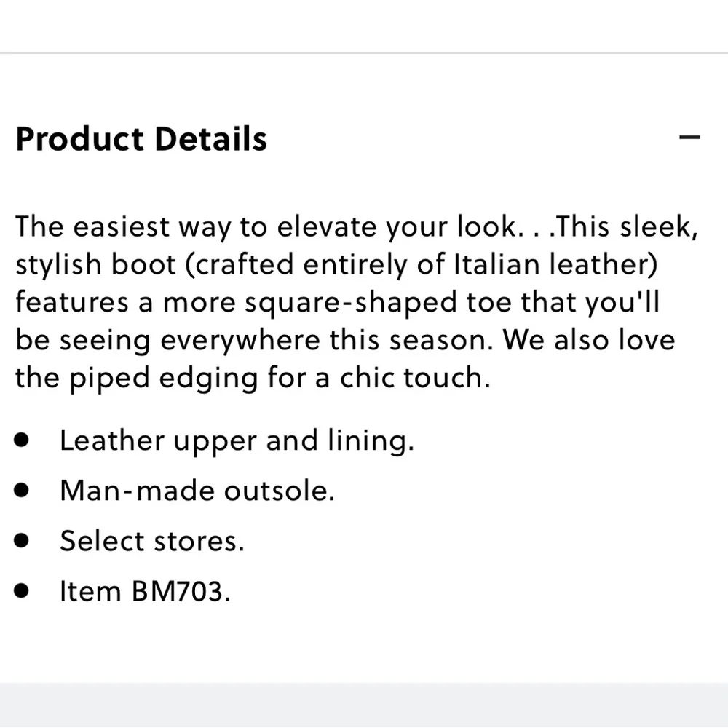Select the "Leather upper and lining" bullet text
This screenshot has width=728, height=728.
pos(237,441)
